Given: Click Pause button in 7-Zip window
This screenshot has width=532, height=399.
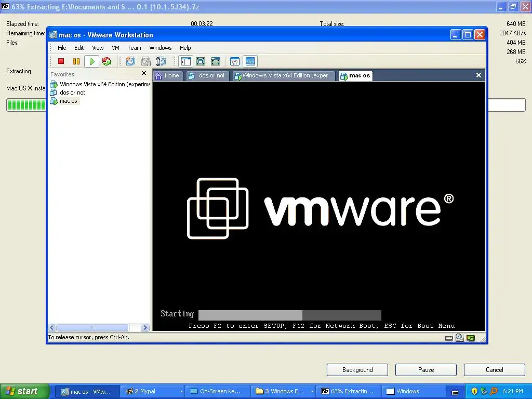Looking at the screenshot, I should (x=426, y=370).
